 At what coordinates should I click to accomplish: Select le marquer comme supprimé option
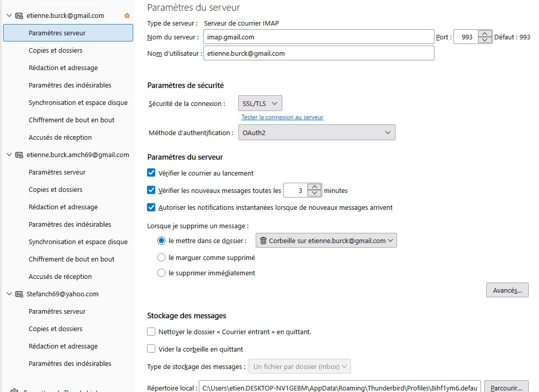pos(161,257)
